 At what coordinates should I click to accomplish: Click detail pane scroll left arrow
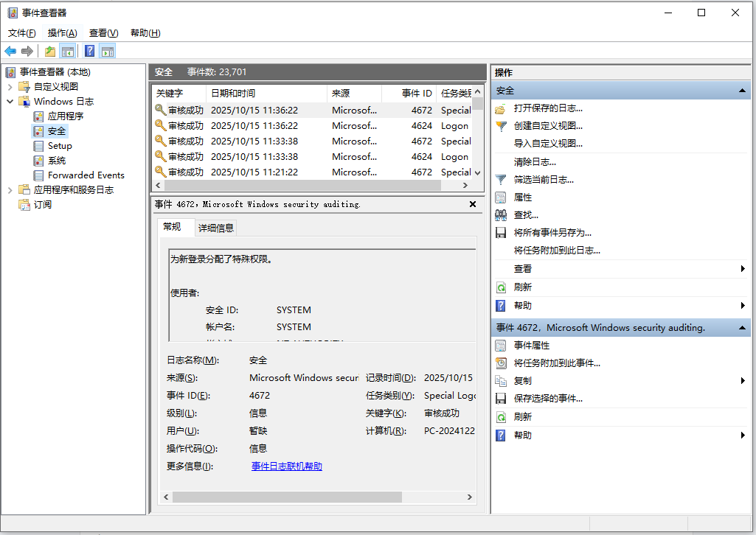pos(166,497)
